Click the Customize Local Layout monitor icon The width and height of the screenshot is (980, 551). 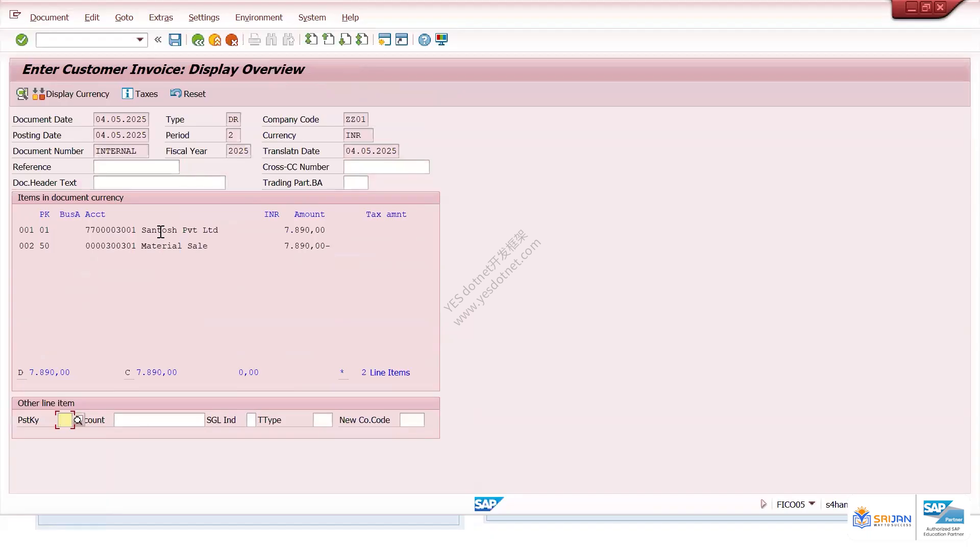click(x=442, y=40)
